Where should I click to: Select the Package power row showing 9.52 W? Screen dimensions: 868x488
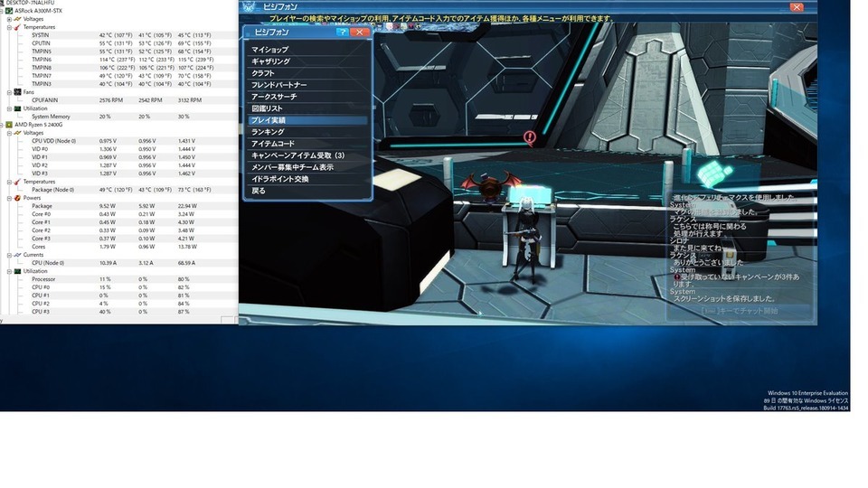[x=119, y=206]
